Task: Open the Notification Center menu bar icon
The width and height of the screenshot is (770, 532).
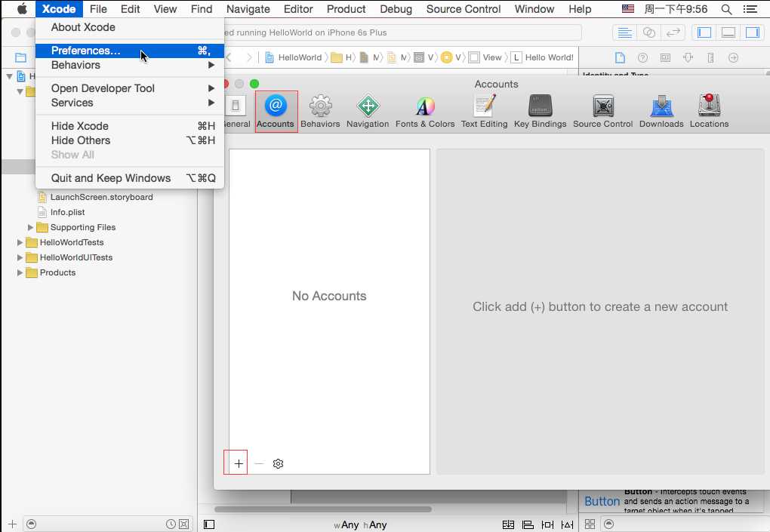Action: [750, 9]
